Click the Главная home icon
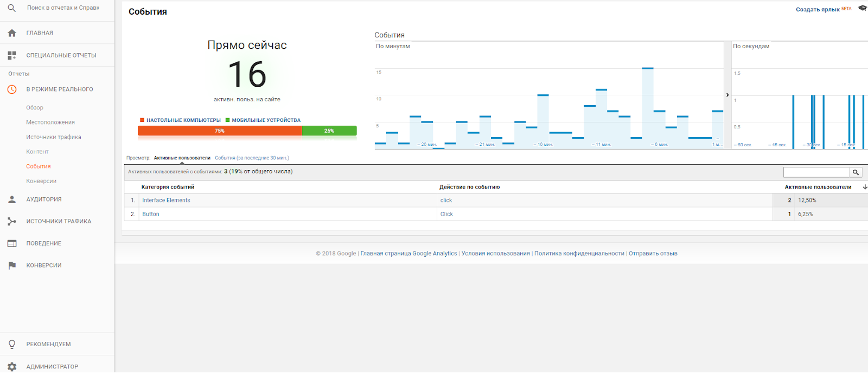Image resolution: width=868 pixels, height=376 pixels. (x=12, y=33)
